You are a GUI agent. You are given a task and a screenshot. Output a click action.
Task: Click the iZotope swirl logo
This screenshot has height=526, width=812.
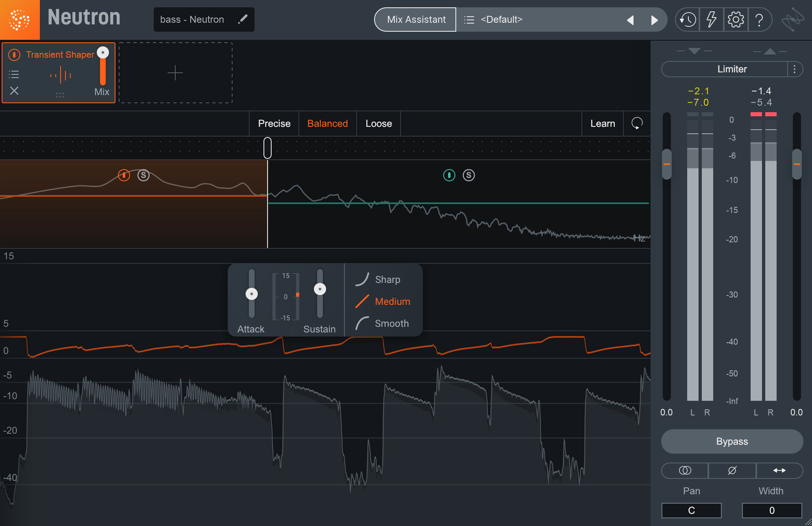[792, 20]
